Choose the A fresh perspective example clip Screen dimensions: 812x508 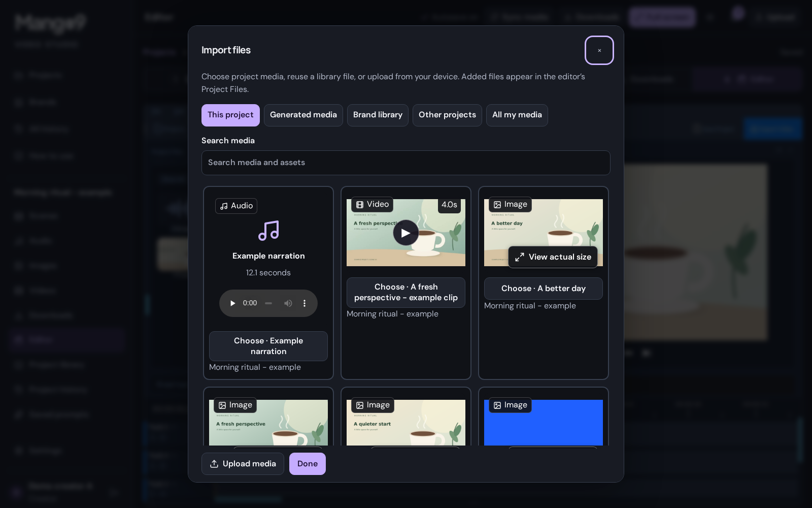tap(406, 293)
